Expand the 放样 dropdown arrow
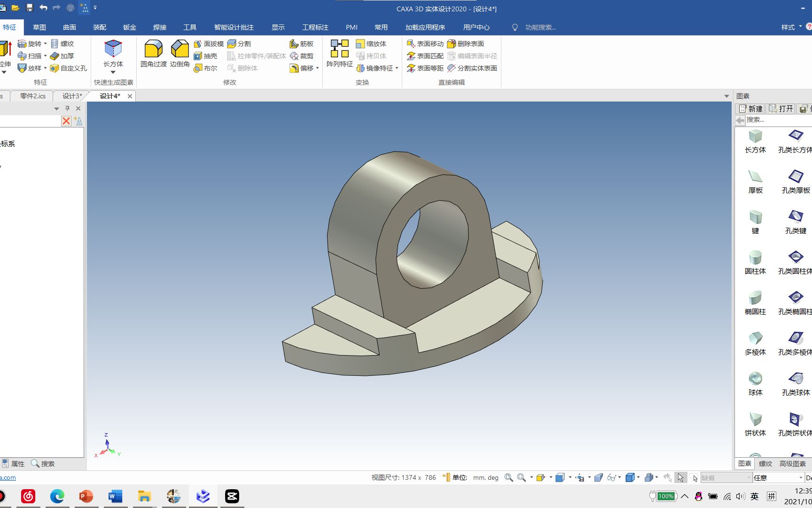The image size is (812, 508). [x=46, y=68]
